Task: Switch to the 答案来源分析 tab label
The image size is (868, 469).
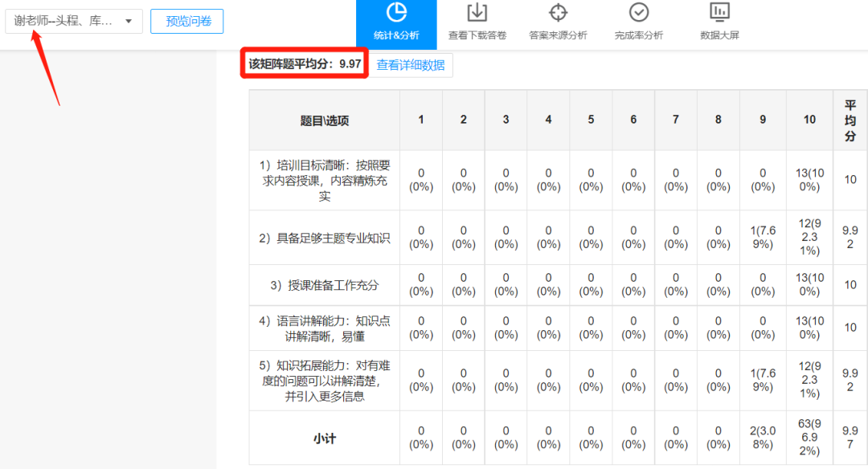Action: (558, 35)
